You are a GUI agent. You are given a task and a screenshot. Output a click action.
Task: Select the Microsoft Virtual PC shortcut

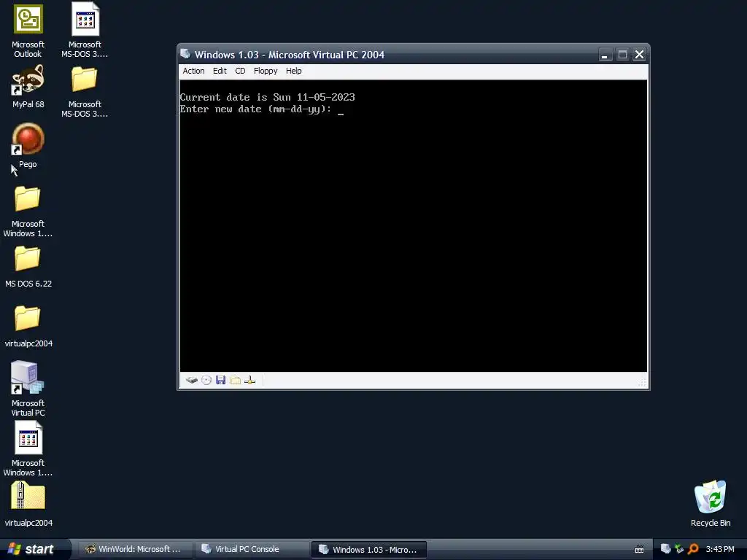28,388
